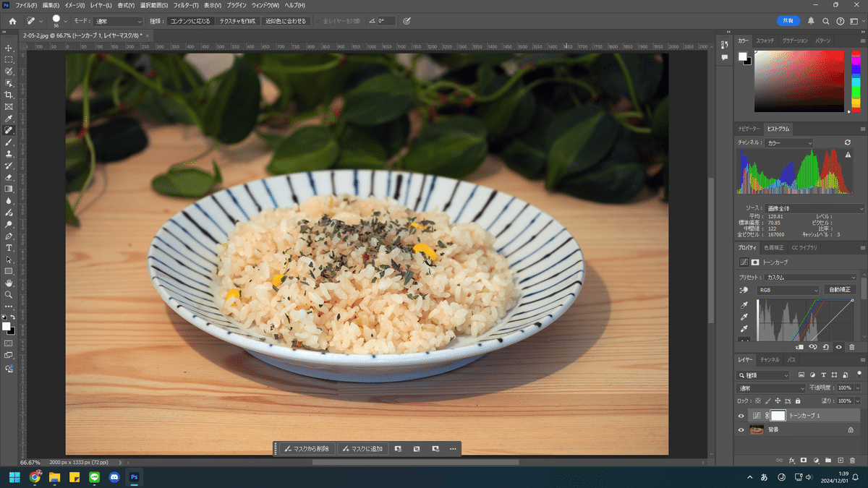Create a new group folder icon
The image size is (868, 488).
828,460
